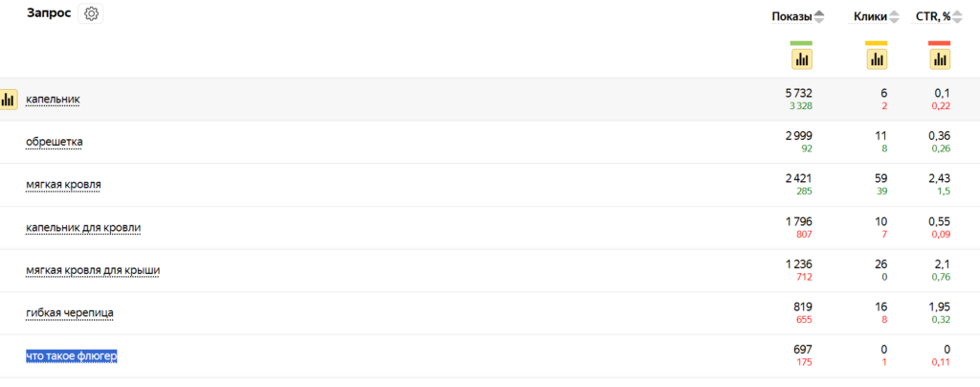980x387 pixels.
Task: Click the Показы column header
Action: pos(791,17)
